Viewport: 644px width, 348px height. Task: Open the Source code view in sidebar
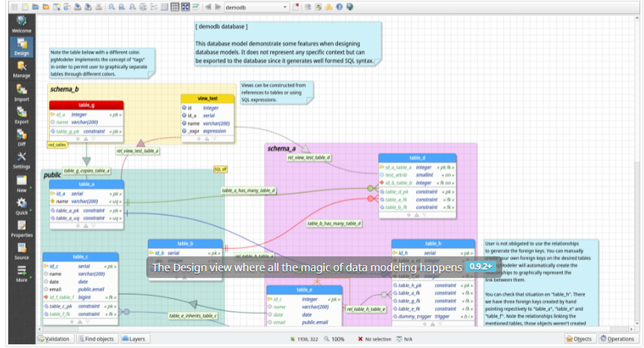tap(22, 252)
